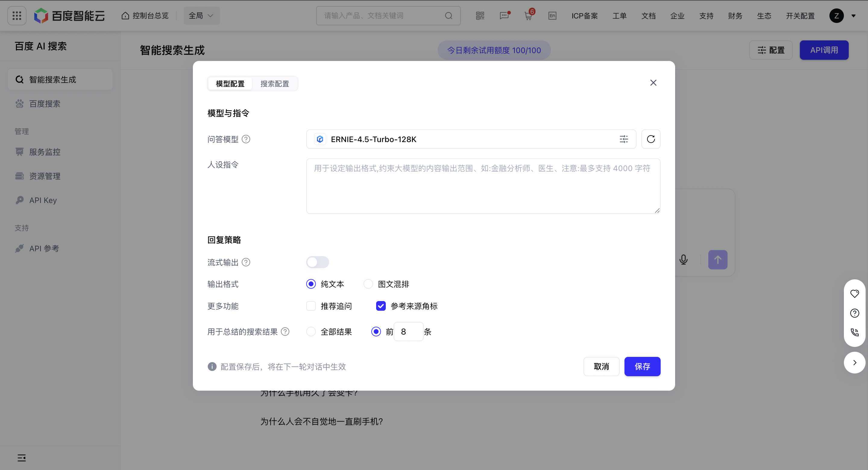Open the 全局 region dropdown

point(201,15)
